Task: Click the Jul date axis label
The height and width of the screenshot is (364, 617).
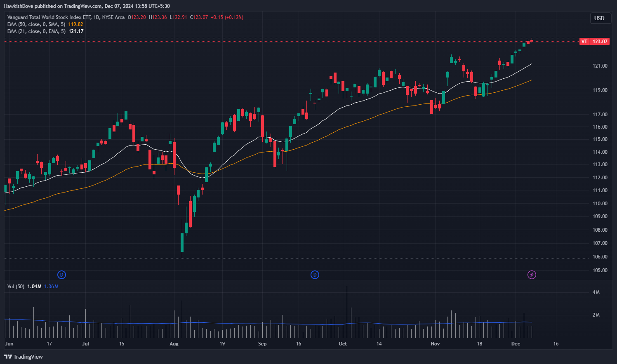Action: coord(85,344)
